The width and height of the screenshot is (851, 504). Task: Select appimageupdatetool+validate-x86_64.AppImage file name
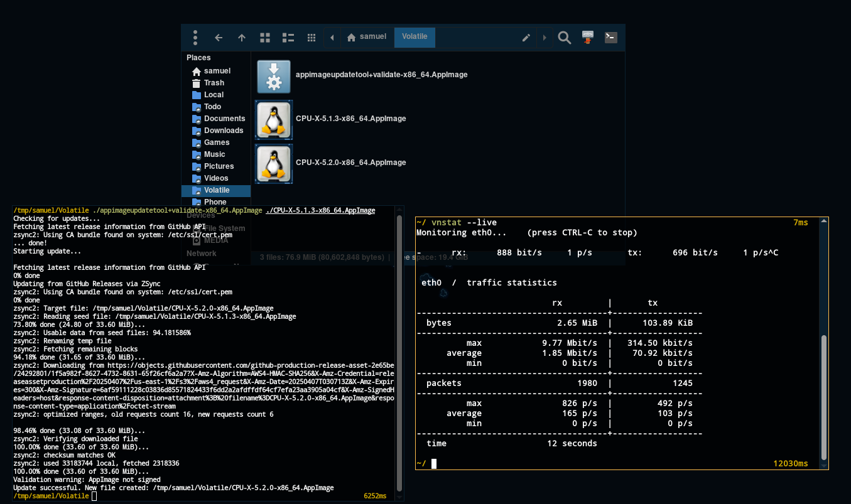coord(382,75)
